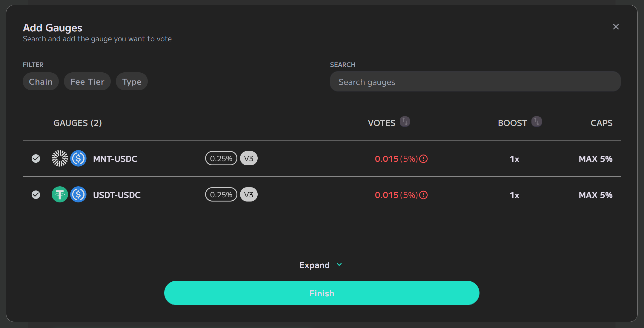Open the Type filter dropdown
644x328 pixels.
tap(132, 82)
